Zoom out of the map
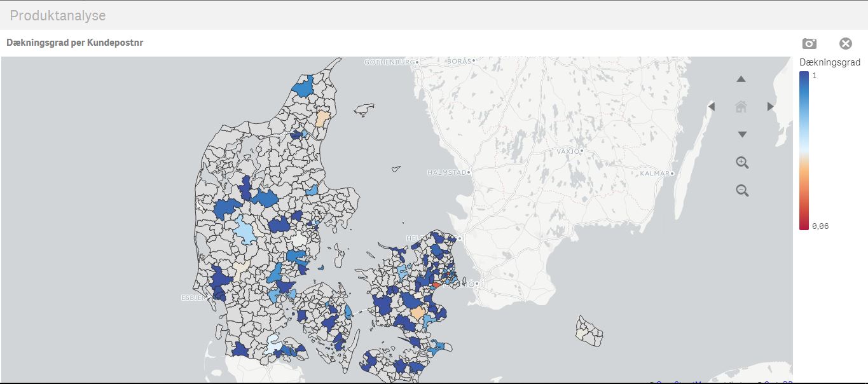 point(741,190)
